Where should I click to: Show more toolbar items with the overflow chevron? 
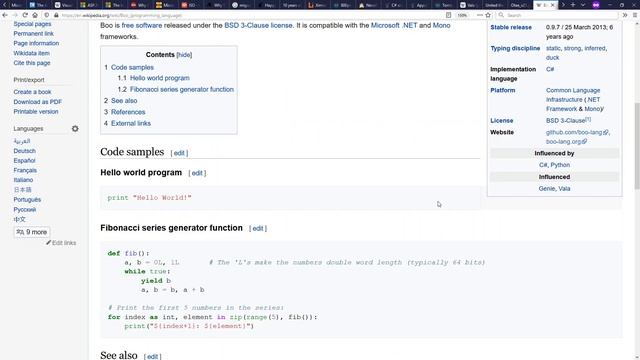pyautogui.click(x=625, y=15)
